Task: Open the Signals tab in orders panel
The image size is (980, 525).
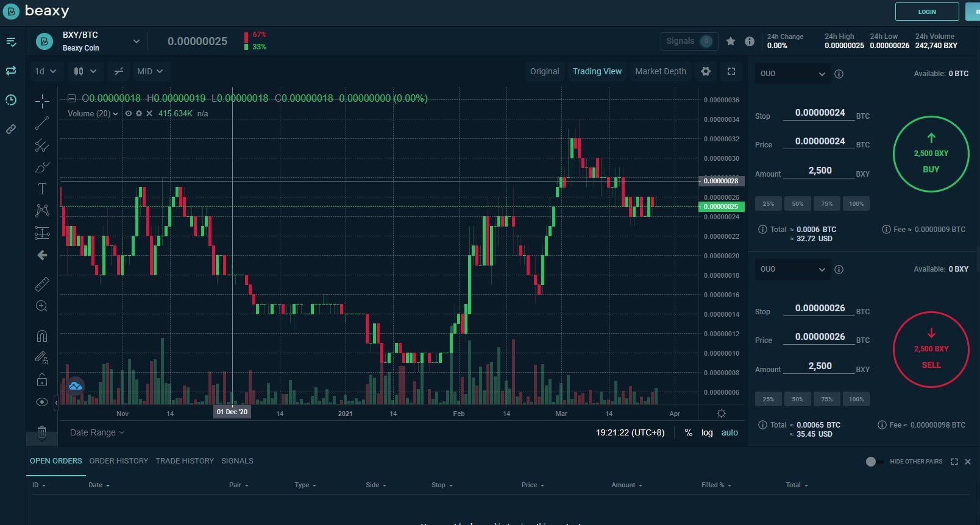Action: (237, 461)
